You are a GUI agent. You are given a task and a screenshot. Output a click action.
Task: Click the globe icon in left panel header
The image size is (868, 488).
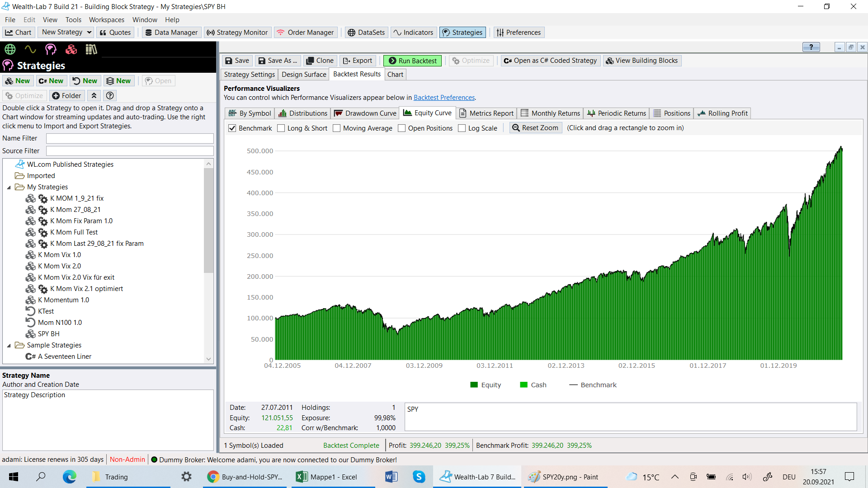click(x=10, y=49)
